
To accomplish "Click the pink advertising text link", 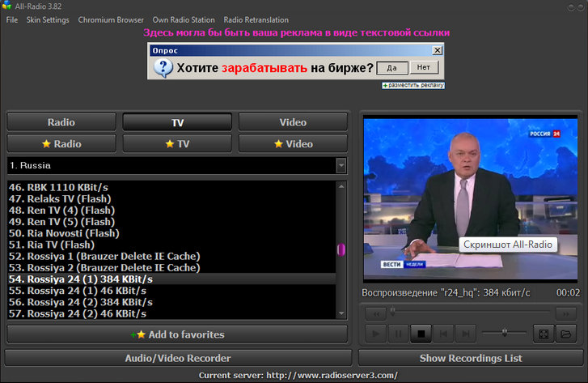I will [x=296, y=32].
